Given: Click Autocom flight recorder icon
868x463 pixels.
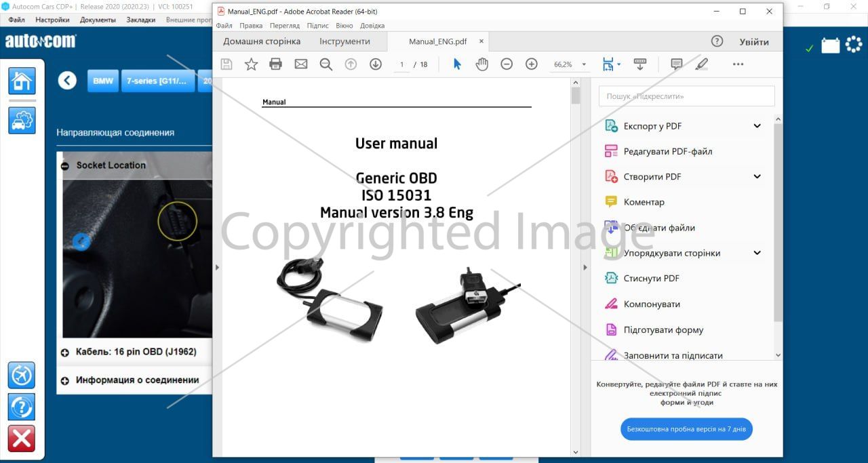Looking at the screenshot, I should click(x=21, y=375).
